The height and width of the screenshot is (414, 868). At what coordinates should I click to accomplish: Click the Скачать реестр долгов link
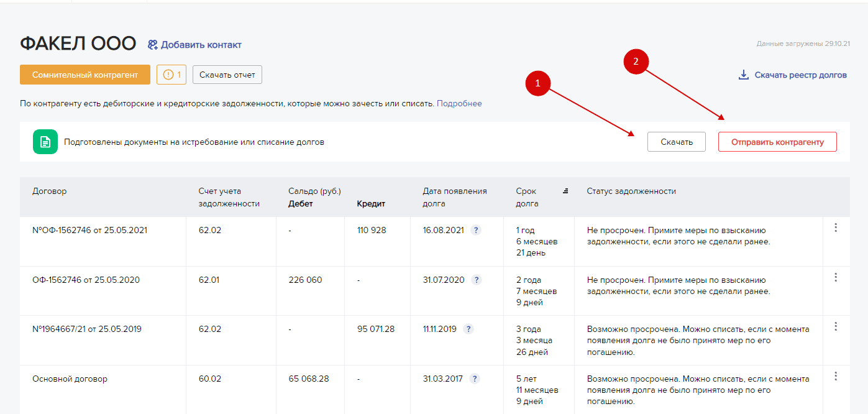(x=800, y=75)
